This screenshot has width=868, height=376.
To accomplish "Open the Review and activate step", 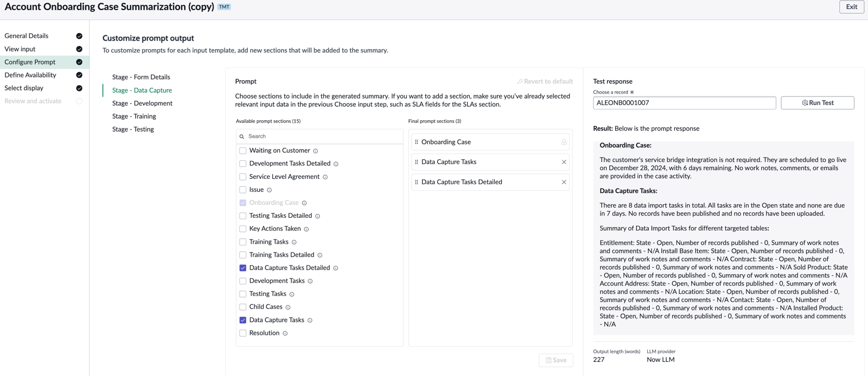I will point(33,101).
